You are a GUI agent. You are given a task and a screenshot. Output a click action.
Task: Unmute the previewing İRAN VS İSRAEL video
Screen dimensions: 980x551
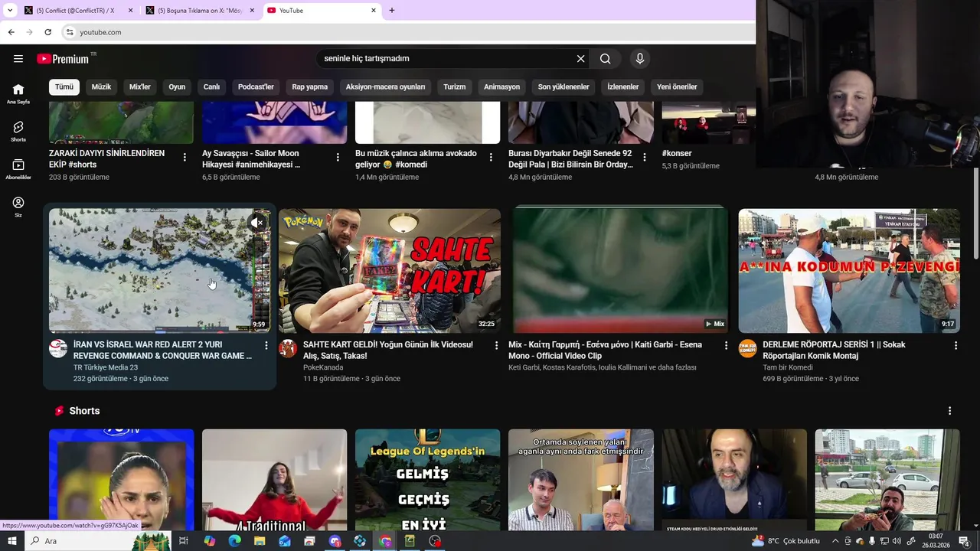coord(257,223)
